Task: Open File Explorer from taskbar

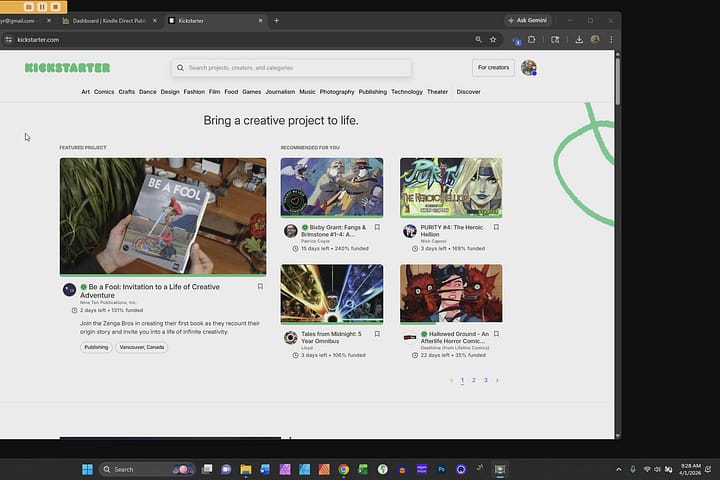Action: point(246,469)
